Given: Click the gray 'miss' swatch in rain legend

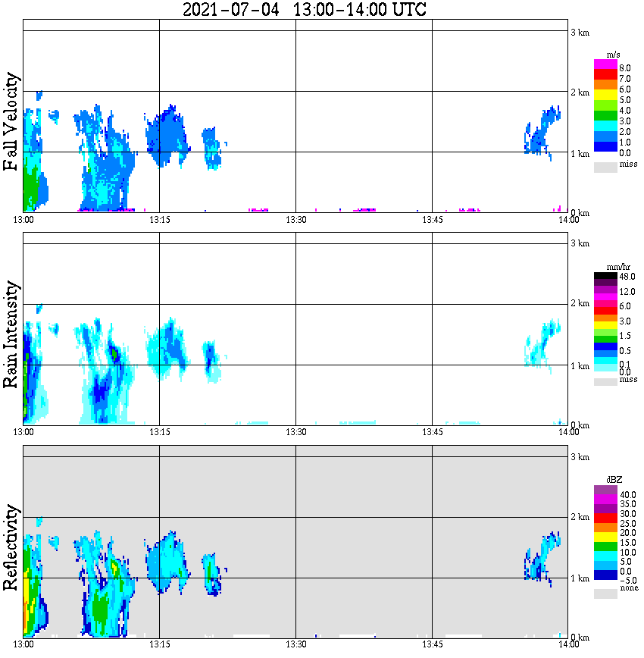Looking at the screenshot, I should [x=605, y=382].
